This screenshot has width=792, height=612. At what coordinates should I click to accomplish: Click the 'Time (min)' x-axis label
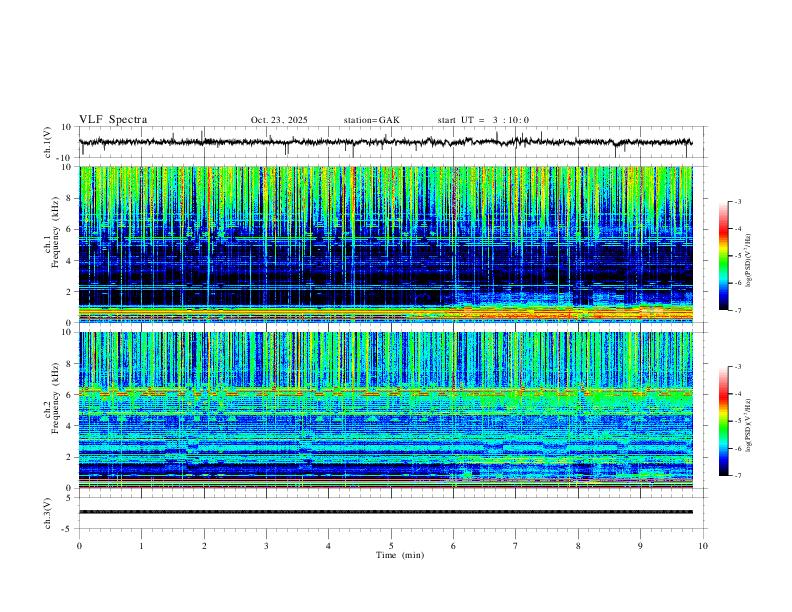coord(400,555)
